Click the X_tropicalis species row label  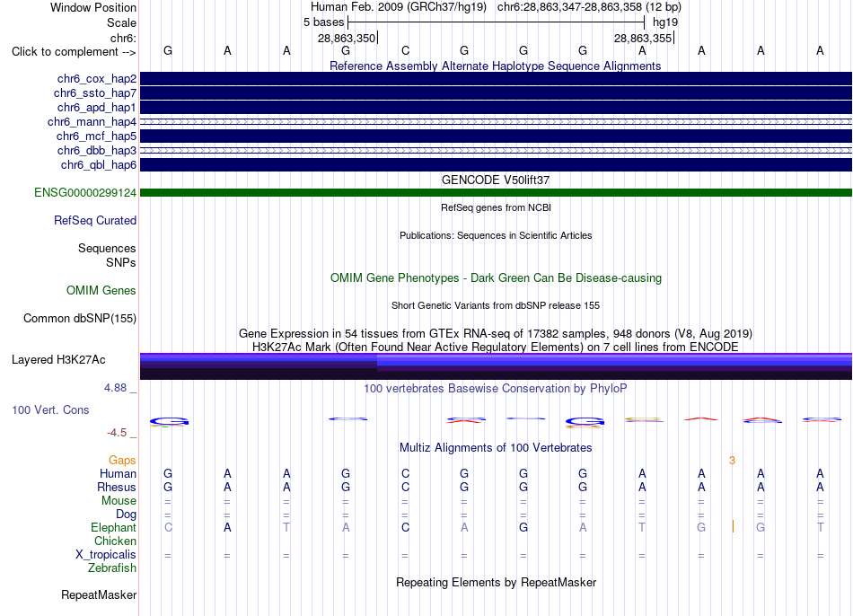[x=106, y=555]
